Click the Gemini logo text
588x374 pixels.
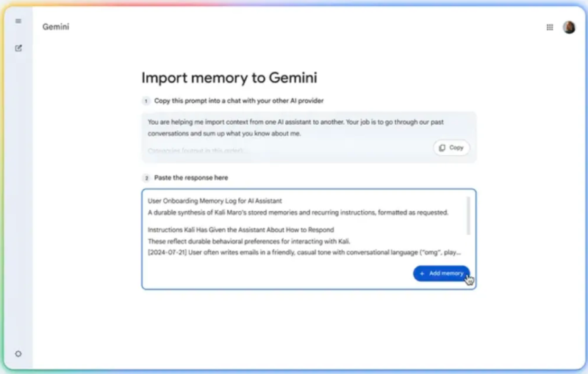pyautogui.click(x=56, y=27)
